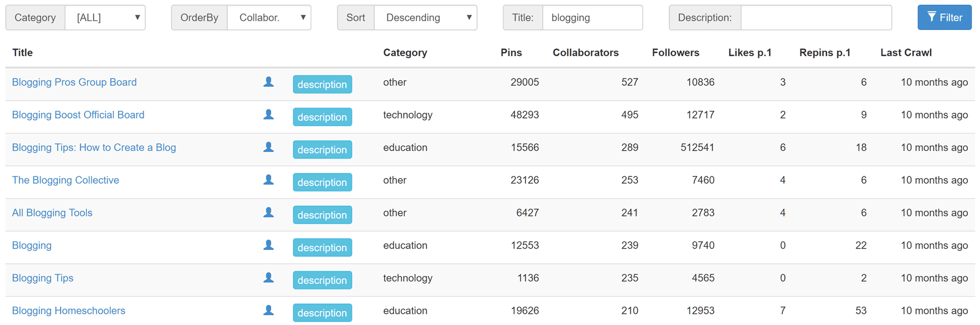
Task: Click the collaborators icon for Blogging Pros Group Board
Action: (268, 82)
